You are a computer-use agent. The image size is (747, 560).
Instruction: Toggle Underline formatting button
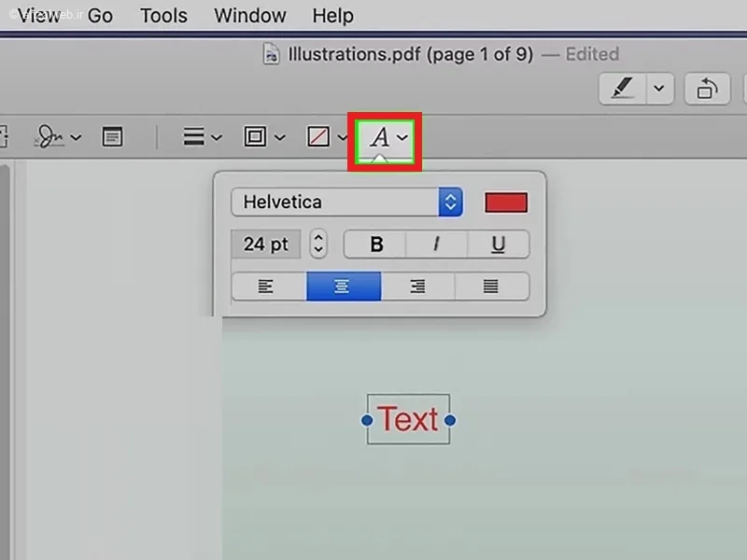pyautogui.click(x=499, y=245)
